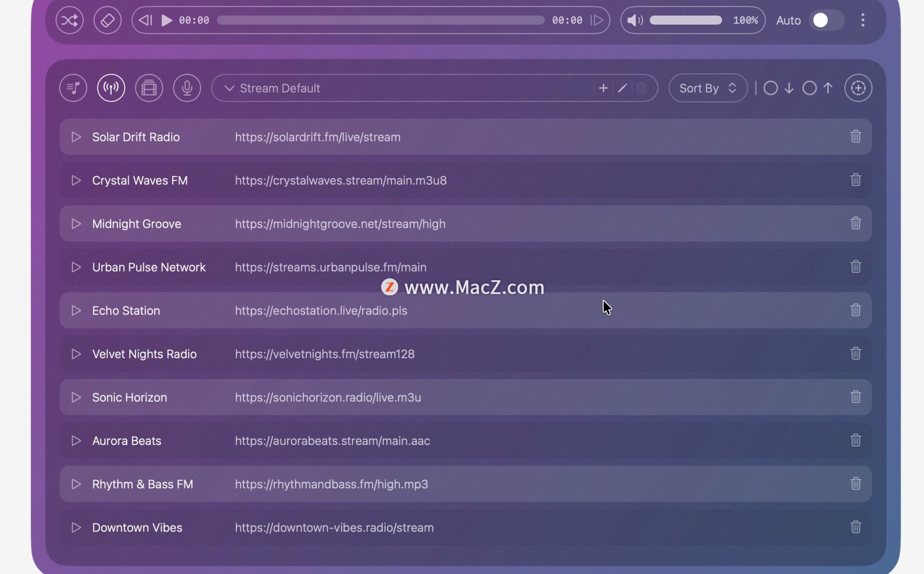Toggle the Auto switch
Image resolution: width=924 pixels, height=574 pixels.
pyautogui.click(x=826, y=20)
